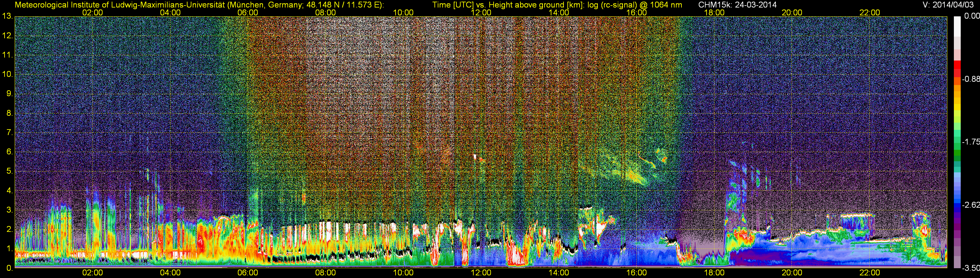Click the 16:00 label on the bottom time axis

pyautogui.click(x=636, y=273)
